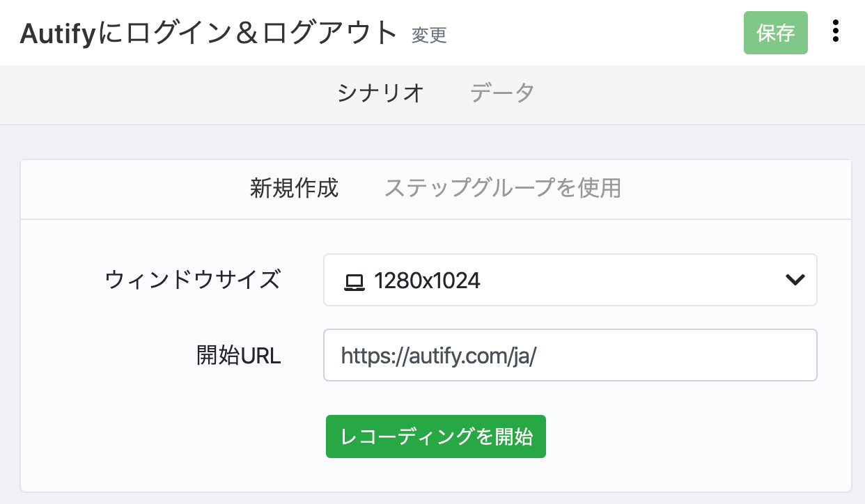
Task: Select the 新規作成 tab
Action: [294, 188]
